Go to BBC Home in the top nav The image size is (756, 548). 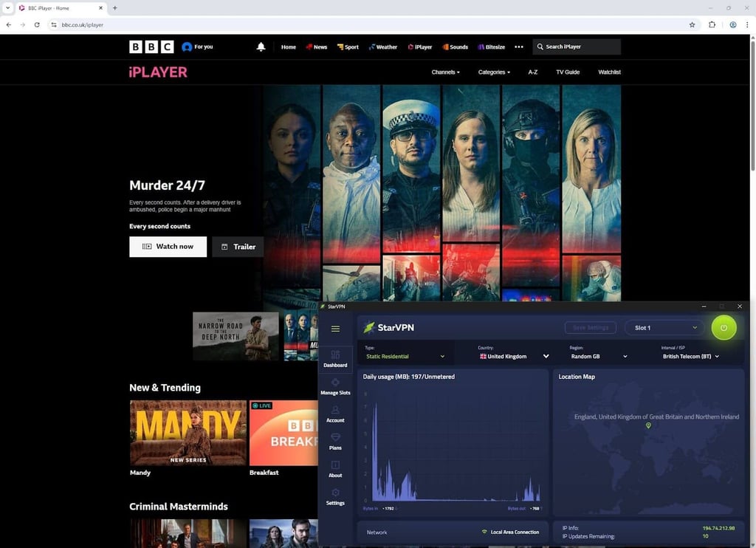point(289,47)
